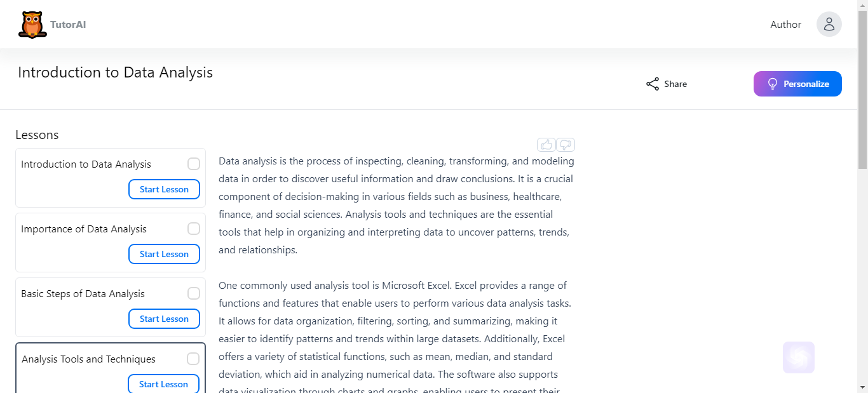Click the share network icon
This screenshot has height=393, width=868.
click(x=653, y=84)
